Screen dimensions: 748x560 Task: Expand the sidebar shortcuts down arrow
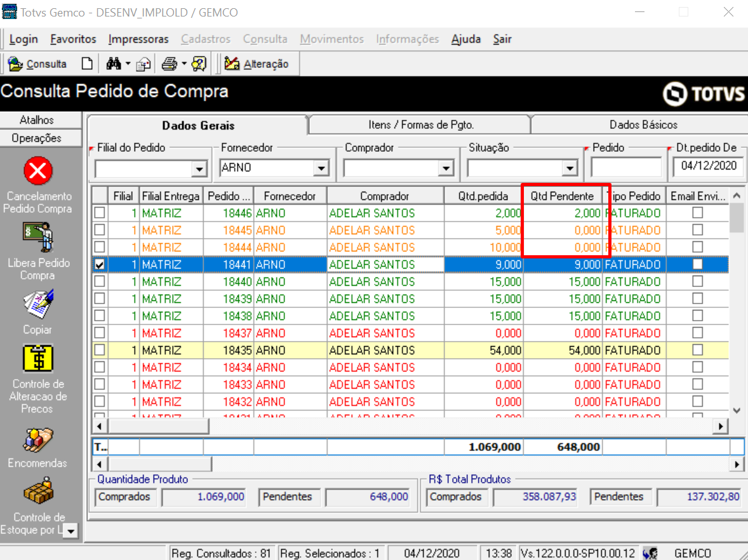[70, 531]
